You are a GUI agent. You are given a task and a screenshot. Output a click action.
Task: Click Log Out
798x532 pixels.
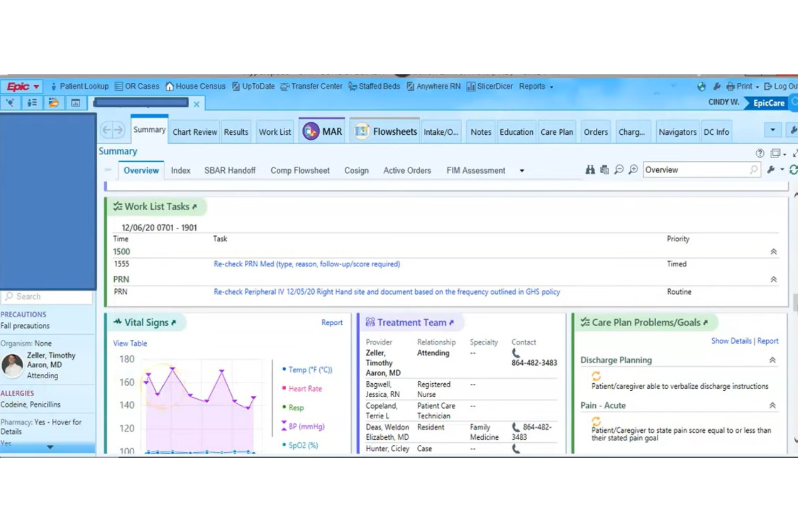[781, 86]
